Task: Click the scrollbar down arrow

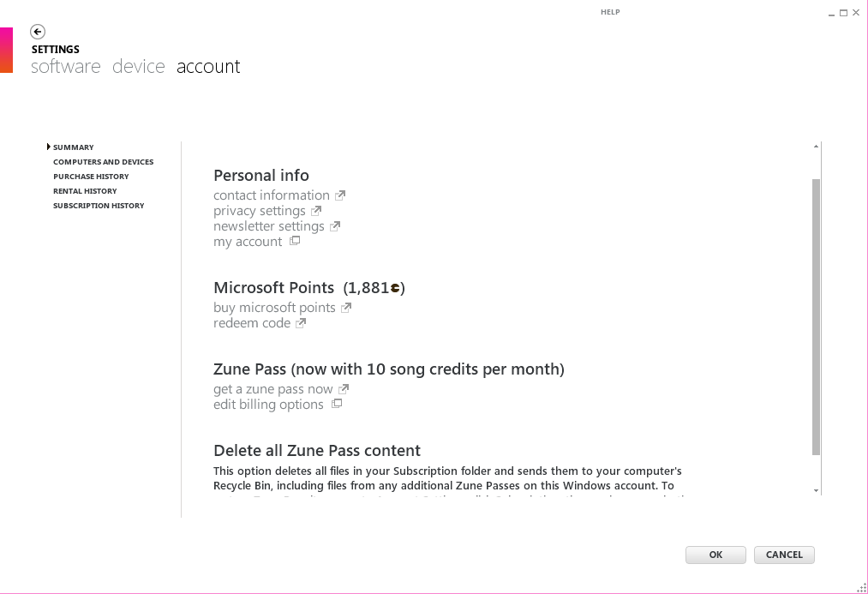Action: pyautogui.click(x=816, y=490)
